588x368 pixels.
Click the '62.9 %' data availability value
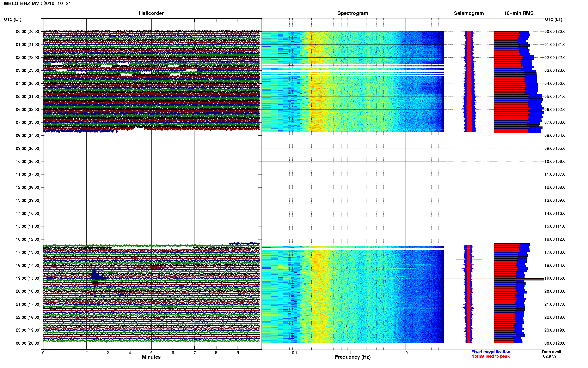click(549, 356)
